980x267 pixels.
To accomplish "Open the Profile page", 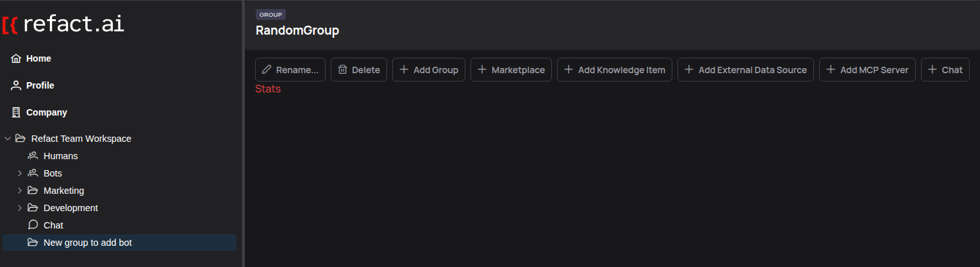I will click(40, 85).
